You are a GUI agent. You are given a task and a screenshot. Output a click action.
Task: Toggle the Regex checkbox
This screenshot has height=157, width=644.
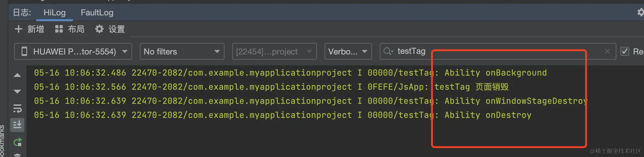[x=625, y=51]
